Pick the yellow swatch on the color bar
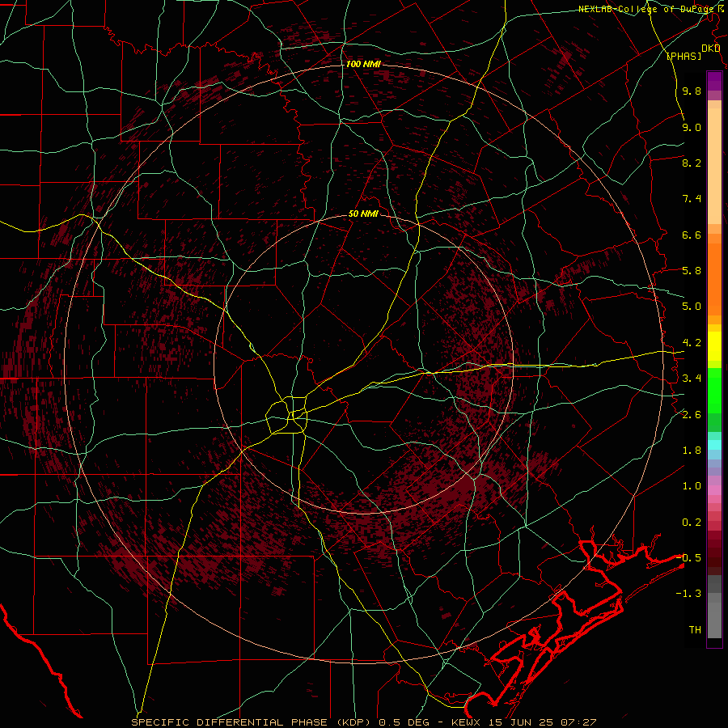This screenshot has height=728, width=728. pos(714,346)
